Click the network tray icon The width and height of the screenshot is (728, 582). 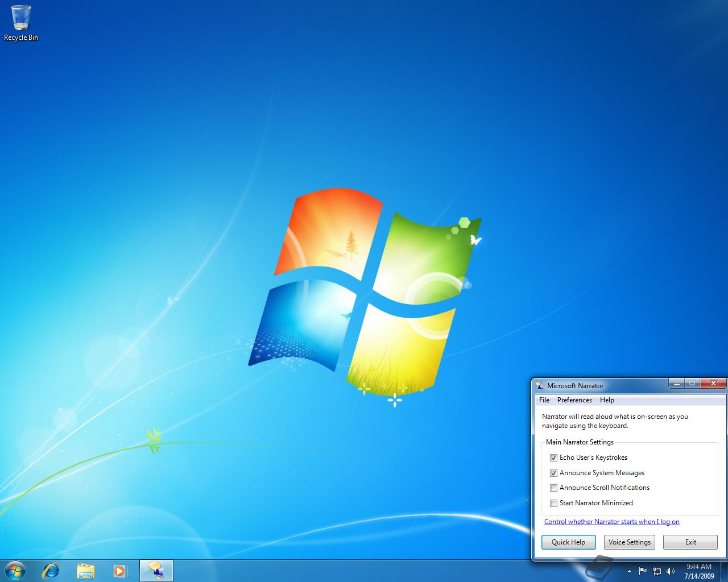[657, 571]
